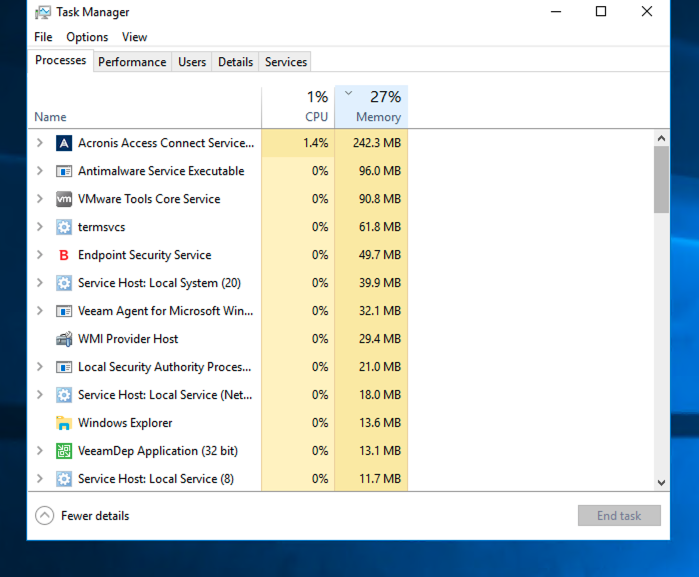Click the Windows Explorer folder icon
699x577 pixels.
[64, 423]
